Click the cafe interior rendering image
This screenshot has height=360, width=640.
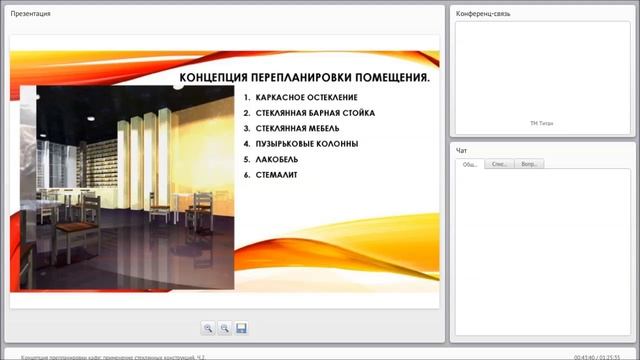pos(127,187)
